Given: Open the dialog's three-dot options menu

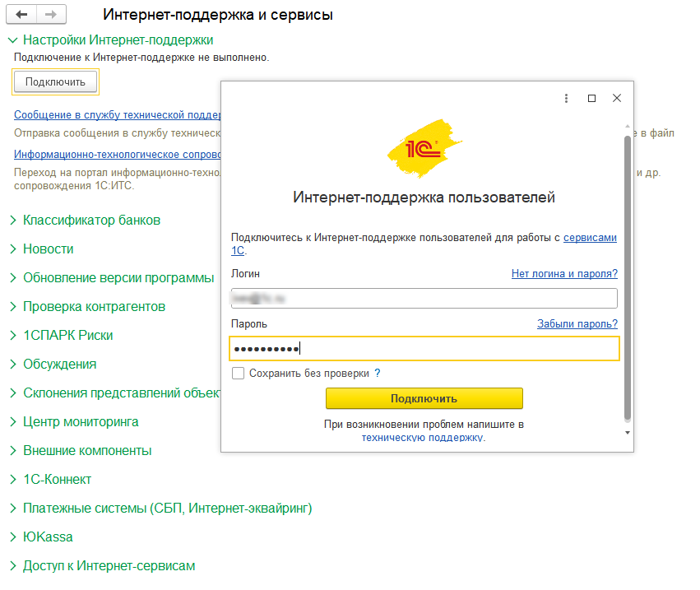Looking at the screenshot, I should coord(566,98).
